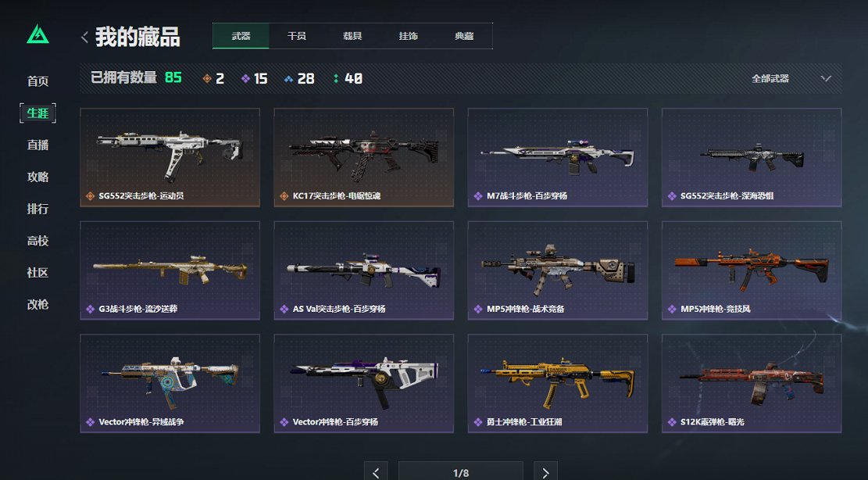Image resolution: width=868 pixels, height=480 pixels.
Task: Filter by green rarity icon showing 40
Action: (336, 79)
